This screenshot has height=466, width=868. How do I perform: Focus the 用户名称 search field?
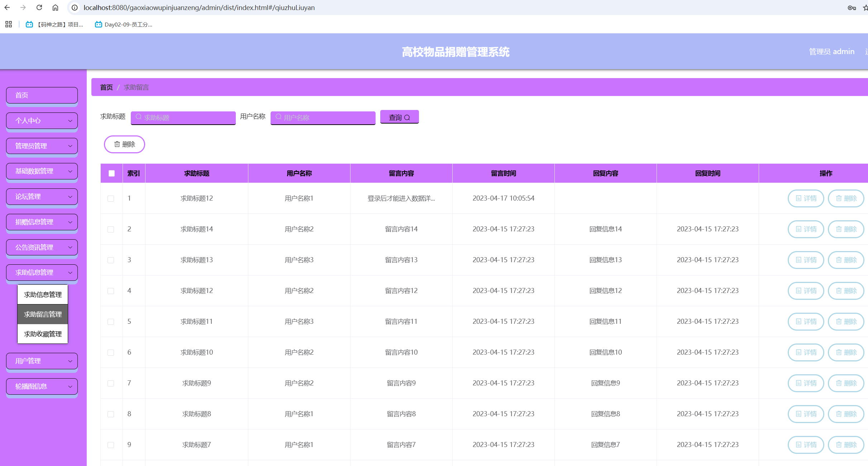point(323,118)
